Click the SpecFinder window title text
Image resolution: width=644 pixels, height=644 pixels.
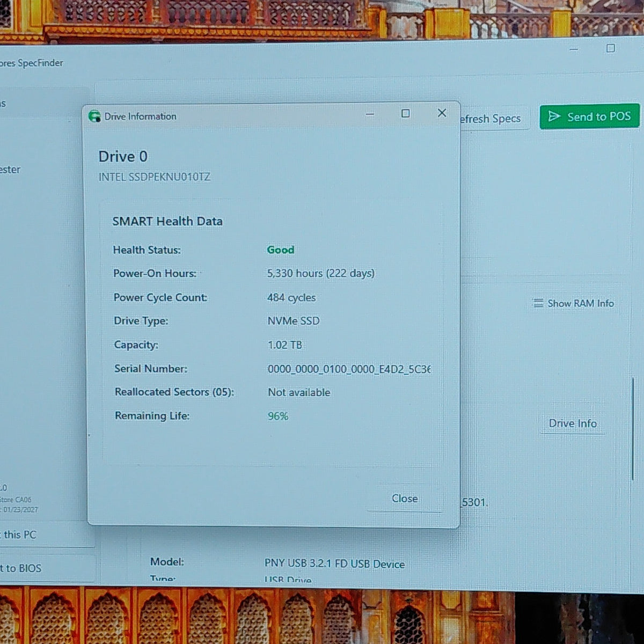tap(31, 63)
